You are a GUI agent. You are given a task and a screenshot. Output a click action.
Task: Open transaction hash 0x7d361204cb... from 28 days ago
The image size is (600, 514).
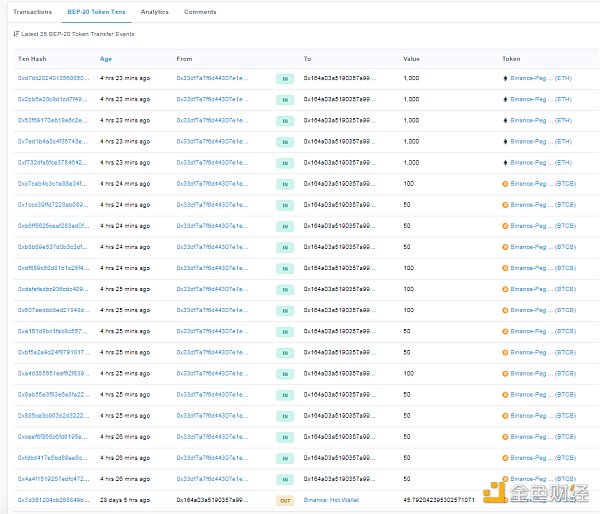click(x=52, y=498)
